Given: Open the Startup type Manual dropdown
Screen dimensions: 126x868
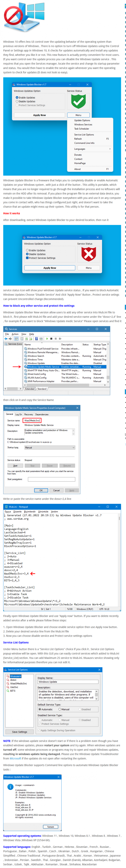Looking at the screenshot, I should [50, 447].
